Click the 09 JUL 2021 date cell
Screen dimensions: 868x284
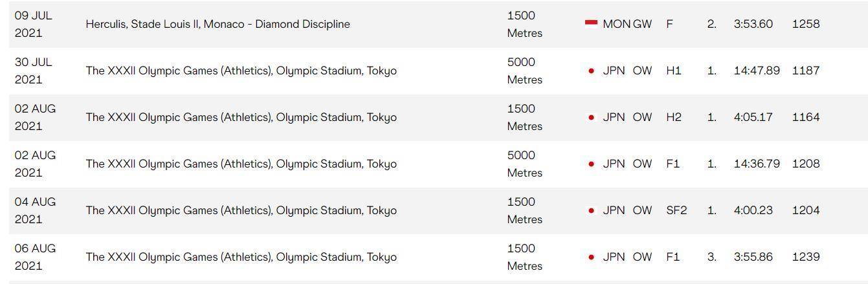click(x=33, y=24)
